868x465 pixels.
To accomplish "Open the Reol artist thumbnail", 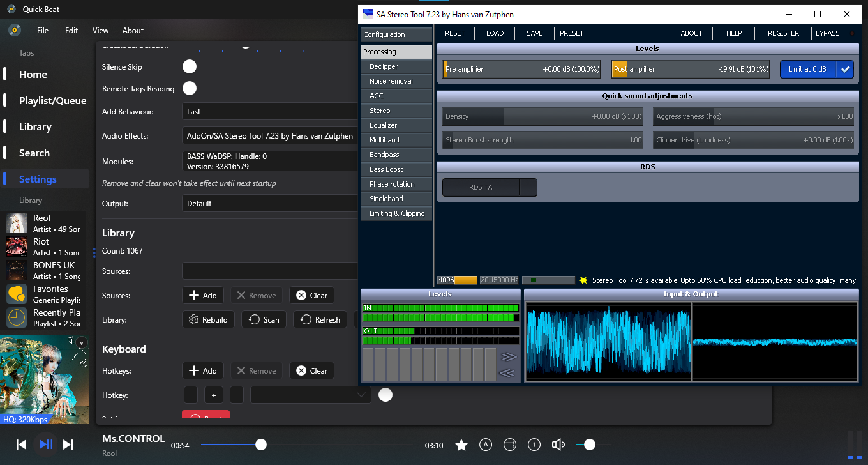I will coord(17,223).
